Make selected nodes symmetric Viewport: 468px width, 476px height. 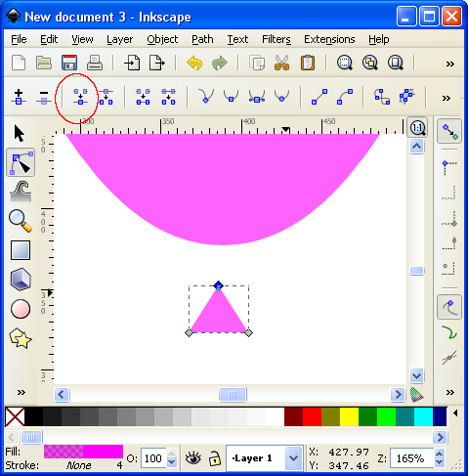pos(257,97)
